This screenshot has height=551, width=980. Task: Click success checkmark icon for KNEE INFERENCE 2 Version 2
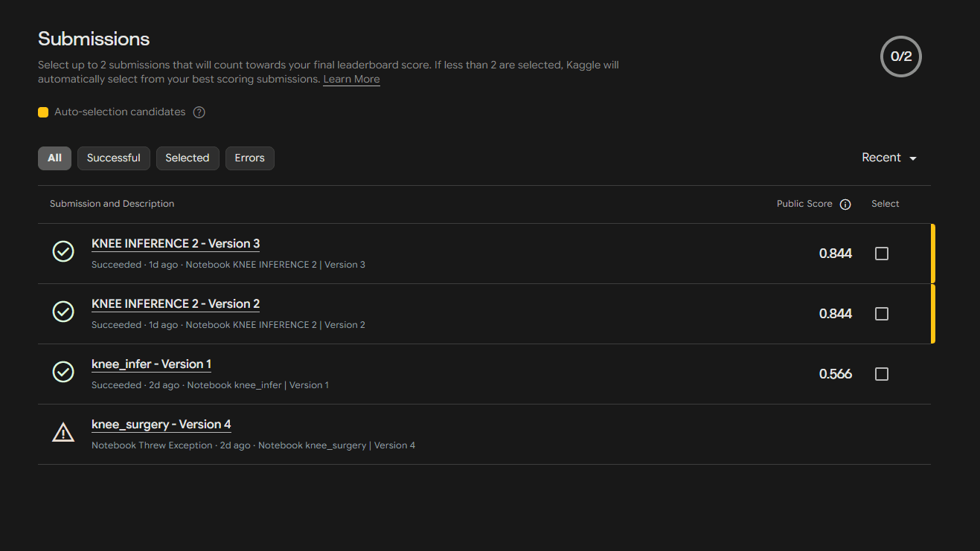point(63,312)
